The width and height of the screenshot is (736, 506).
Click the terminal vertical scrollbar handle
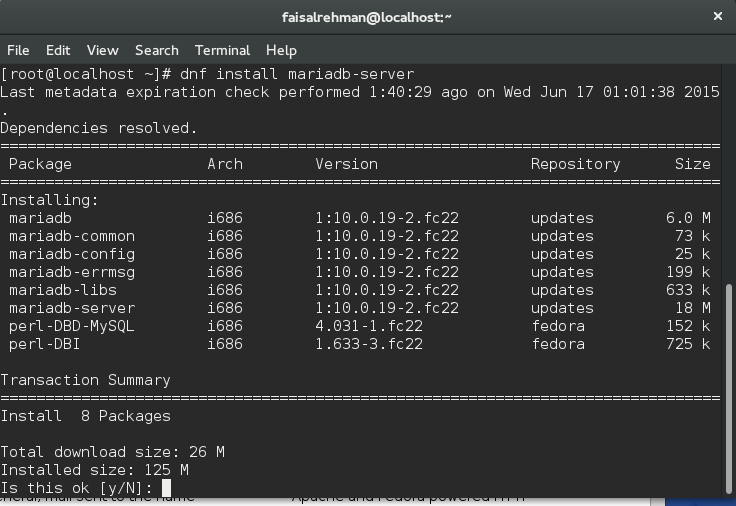(729, 387)
